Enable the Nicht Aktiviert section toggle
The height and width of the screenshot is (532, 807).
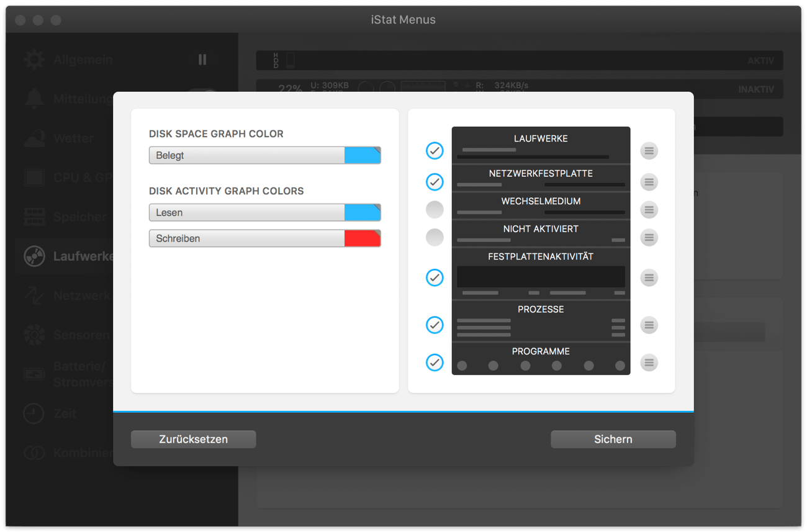[x=435, y=237]
